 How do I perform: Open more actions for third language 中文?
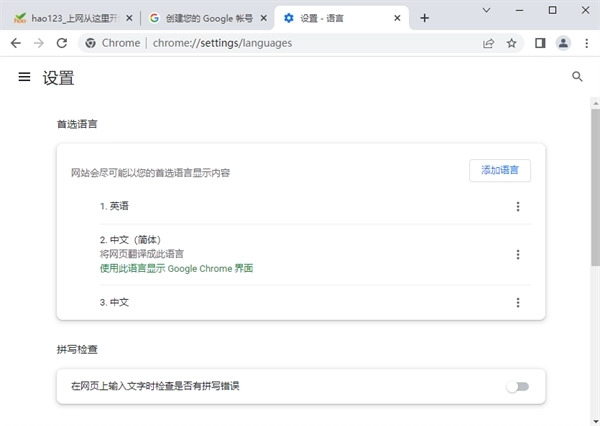tap(517, 302)
